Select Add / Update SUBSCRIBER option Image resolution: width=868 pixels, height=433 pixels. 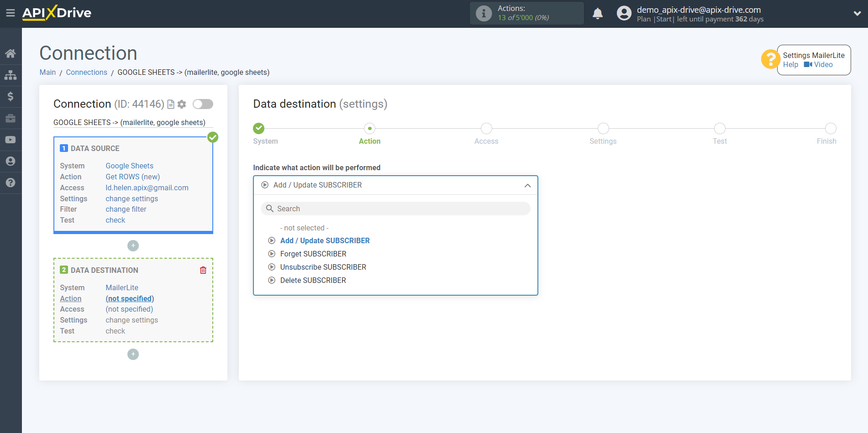tap(325, 240)
